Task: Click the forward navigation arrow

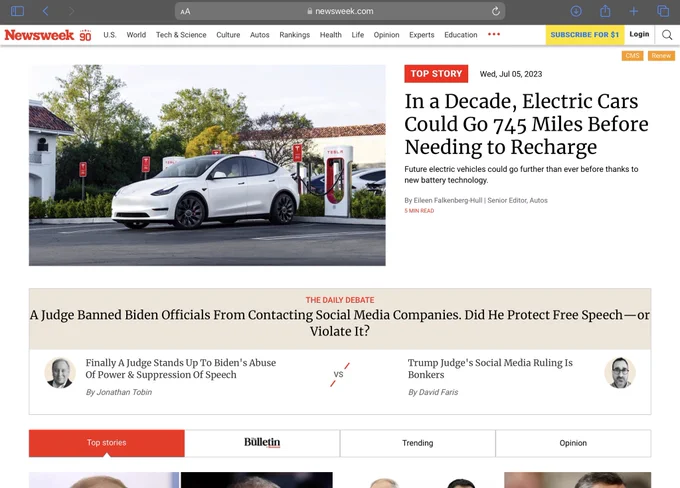Action: tap(71, 11)
